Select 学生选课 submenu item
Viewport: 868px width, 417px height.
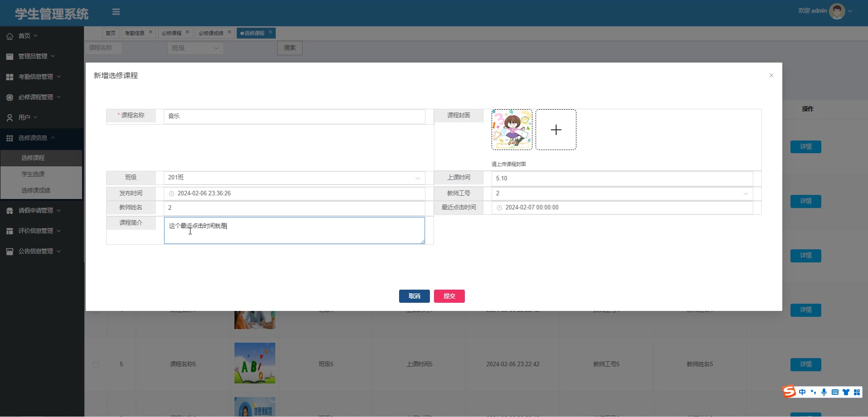[41, 174]
